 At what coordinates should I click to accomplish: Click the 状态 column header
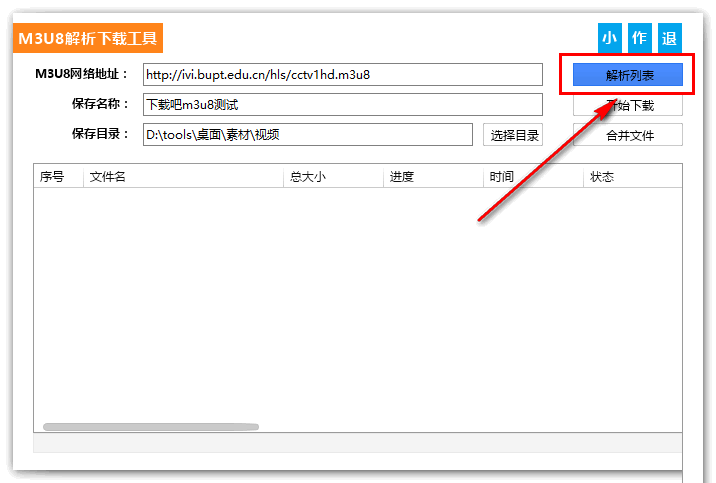click(633, 176)
